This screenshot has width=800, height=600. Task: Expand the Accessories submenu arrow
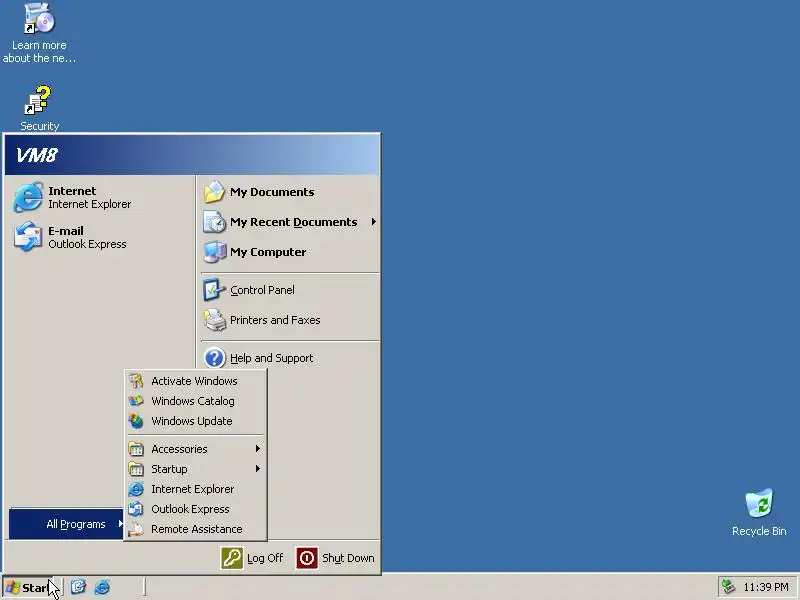(x=258, y=448)
